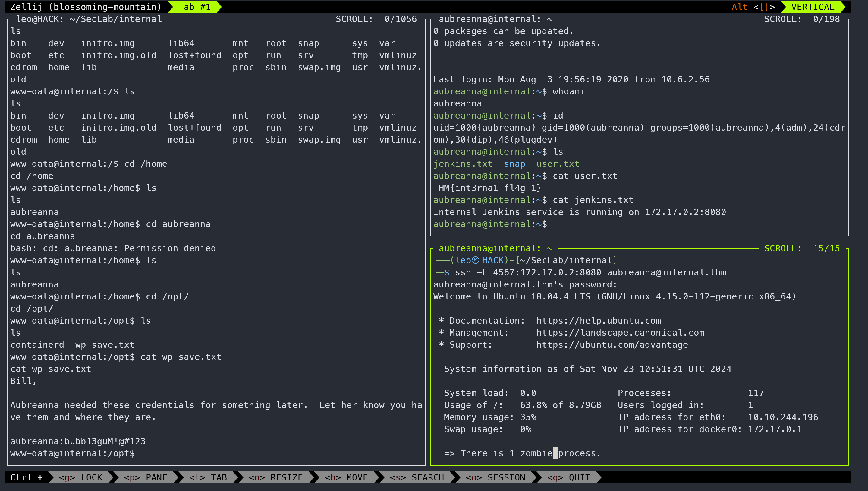Activate the <t> TAB mode item
The height and width of the screenshot is (491, 868).
tap(208, 477)
